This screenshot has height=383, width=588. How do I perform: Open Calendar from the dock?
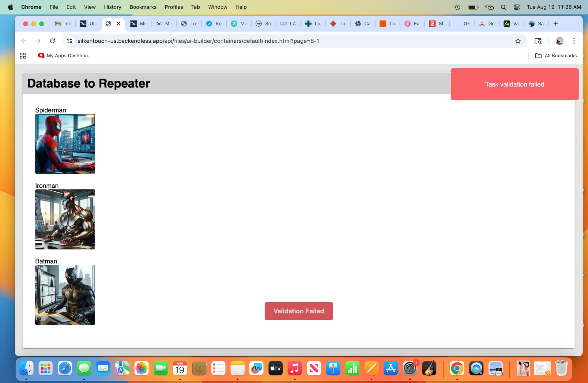point(180,368)
